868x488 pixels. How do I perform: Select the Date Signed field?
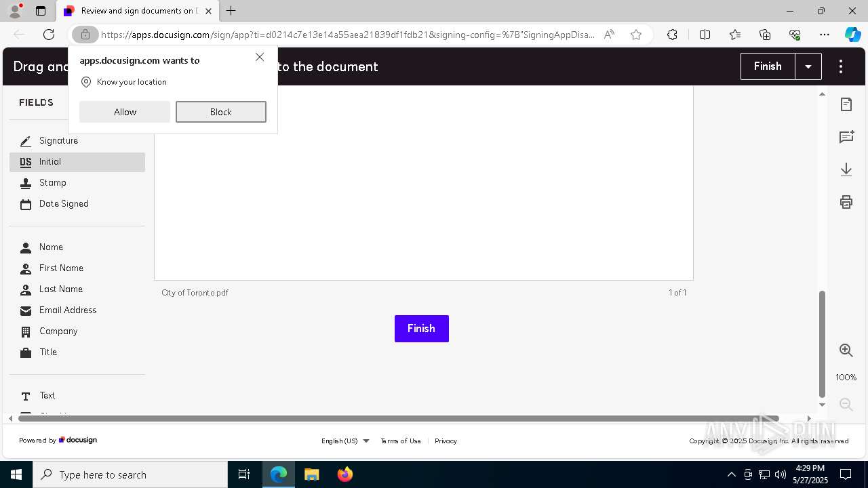tap(77, 204)
